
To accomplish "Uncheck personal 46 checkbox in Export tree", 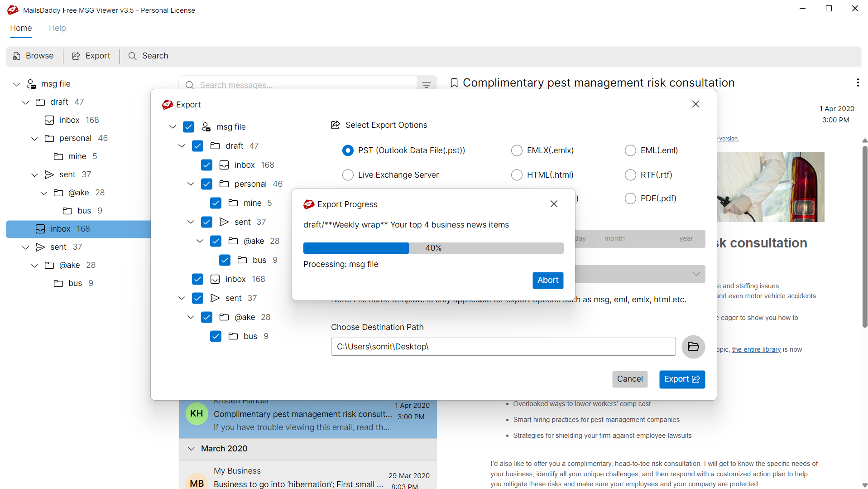I will pos(206,184).
